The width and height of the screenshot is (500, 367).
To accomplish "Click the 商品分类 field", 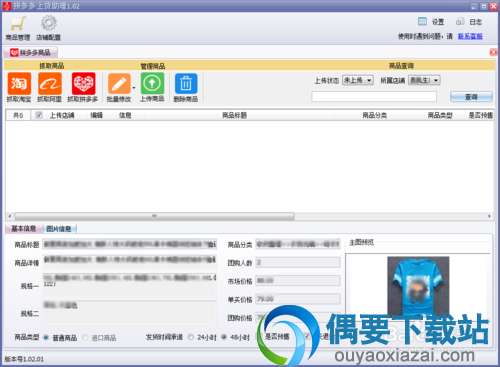I will click(x=298, y=244).
